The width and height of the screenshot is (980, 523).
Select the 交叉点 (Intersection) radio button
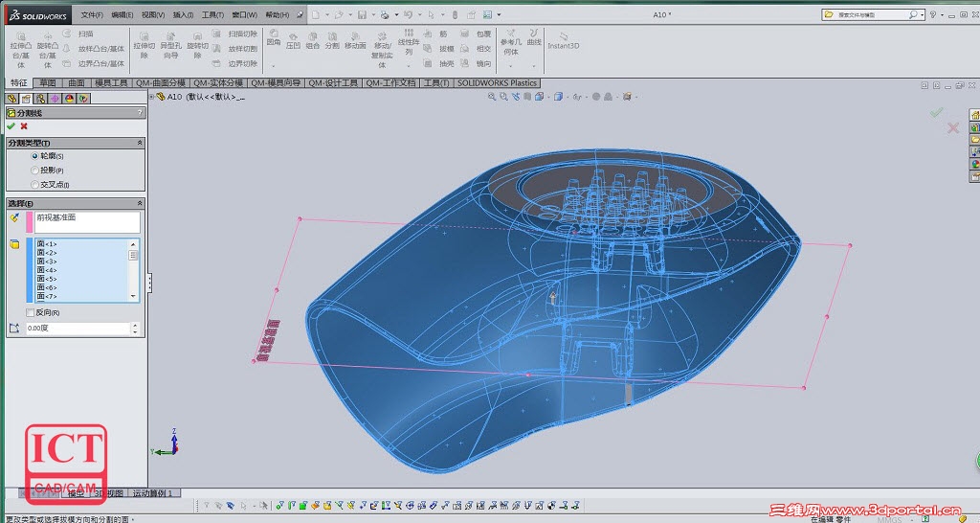pyautogui.click(x=35, y=184)
